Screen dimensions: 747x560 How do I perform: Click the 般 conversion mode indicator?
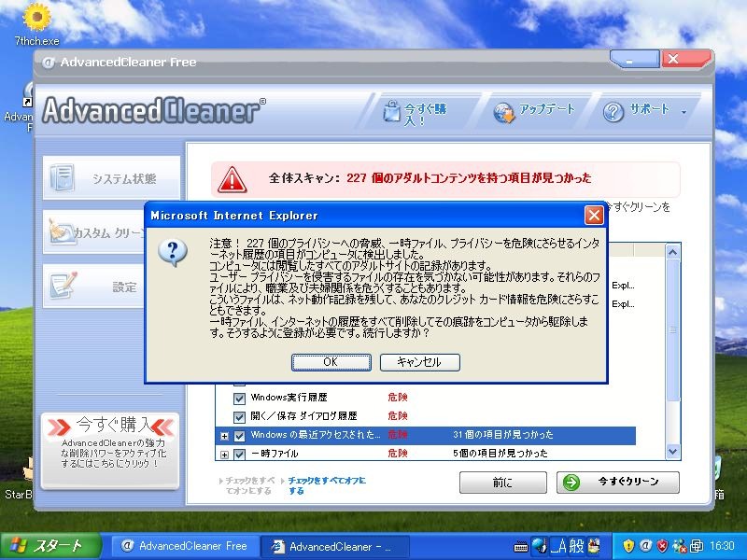(x=576, y=546)
